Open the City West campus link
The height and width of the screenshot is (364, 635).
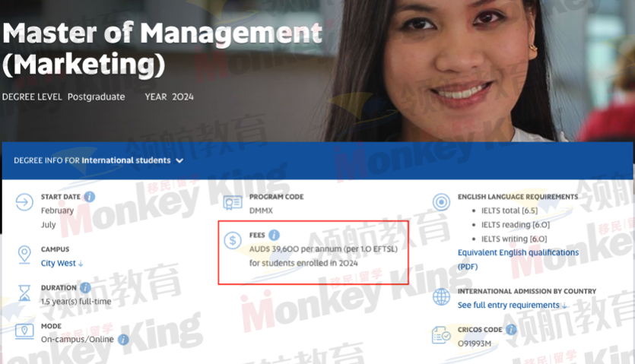pyautogui.click(x=62, y=263)
